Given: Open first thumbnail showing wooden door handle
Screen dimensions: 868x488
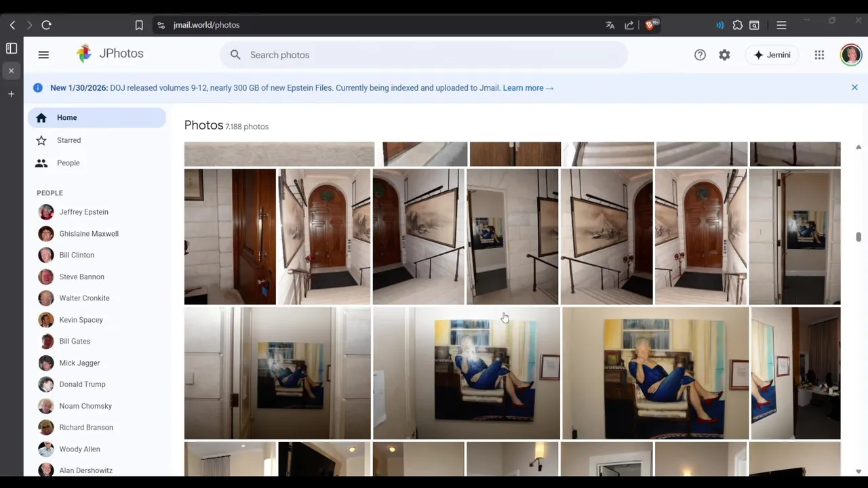Looking at the screenshot, I should (230, 237).
